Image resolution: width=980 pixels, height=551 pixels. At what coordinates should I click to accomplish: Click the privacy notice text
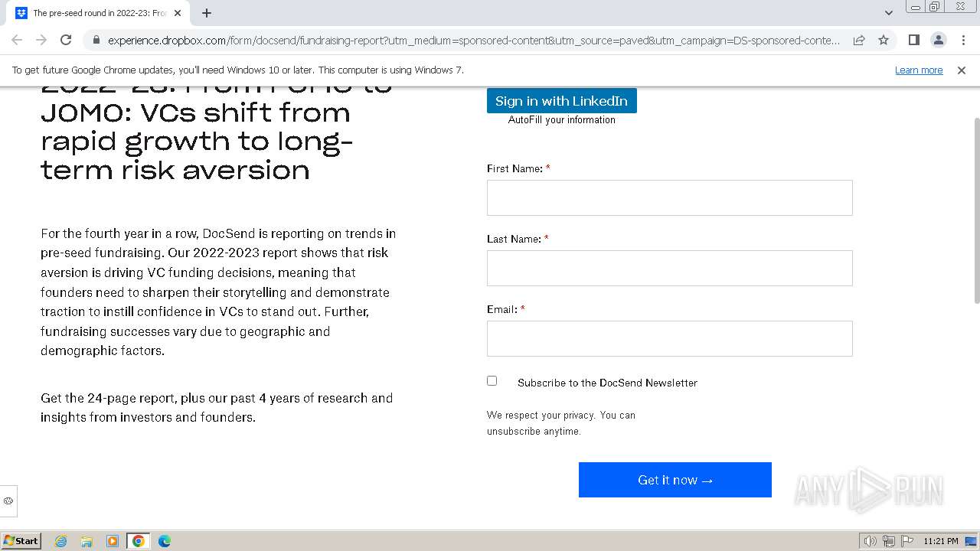click(561, 423)
